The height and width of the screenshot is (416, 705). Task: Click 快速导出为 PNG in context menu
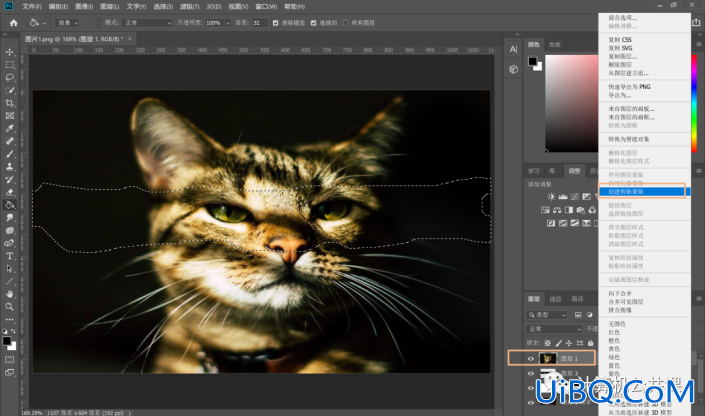pyautogui.click(x=644, y=87)
